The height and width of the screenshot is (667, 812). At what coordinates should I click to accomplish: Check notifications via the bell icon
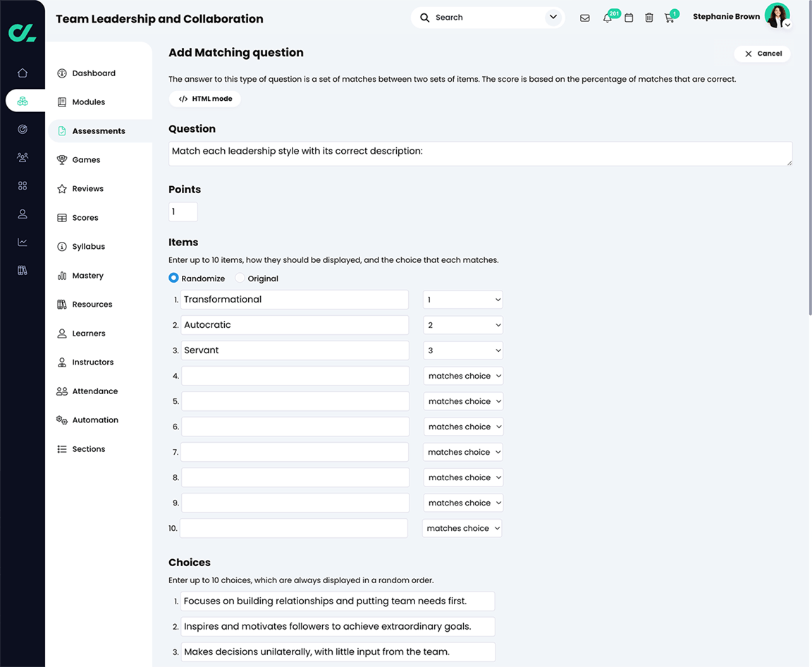(x=607, y=18)
